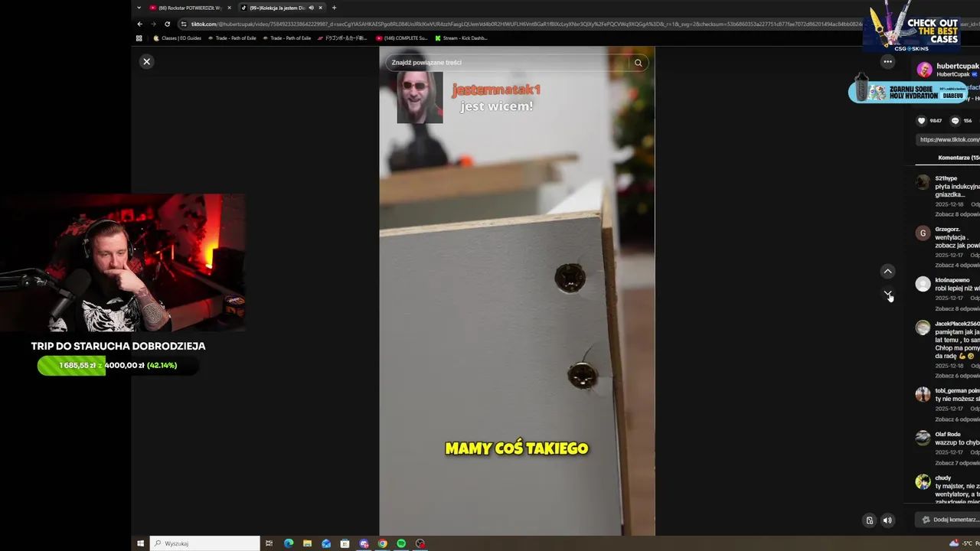This screenshot has height=551, width=980.
Task: Mute the TikTok video with the speaker icon
Action: (887, 520)
